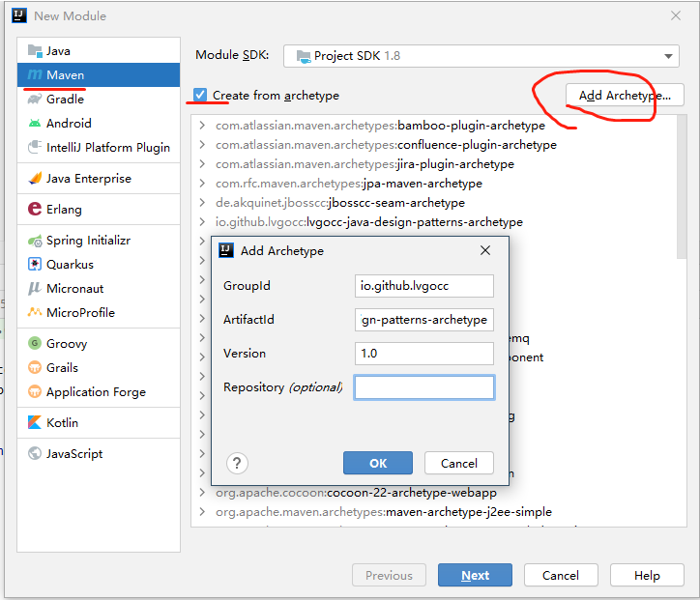Choose the Spring Initializr icon
This screenshot has width=700, height=600.
pyautogui.click(x=35, y=241)
